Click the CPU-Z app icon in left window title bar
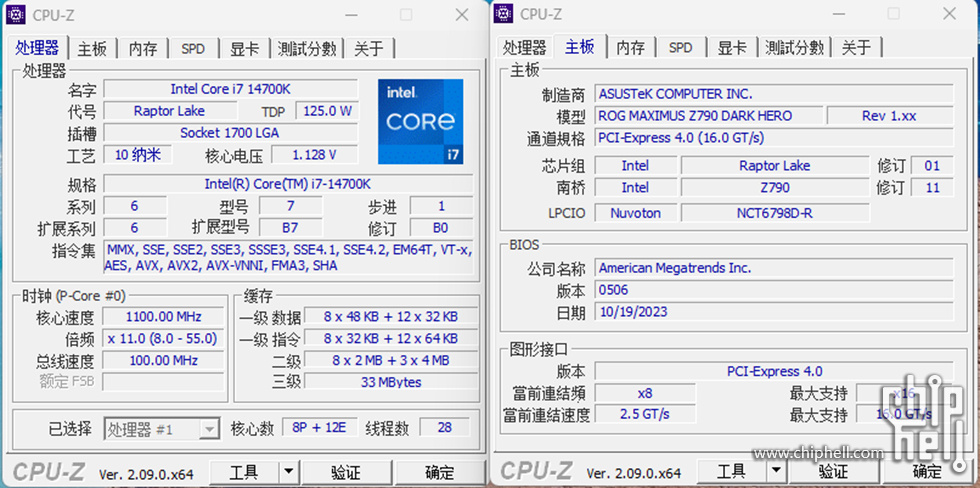Image resolution: width=980 pixels, height=488 pixels. click(16, 14)
